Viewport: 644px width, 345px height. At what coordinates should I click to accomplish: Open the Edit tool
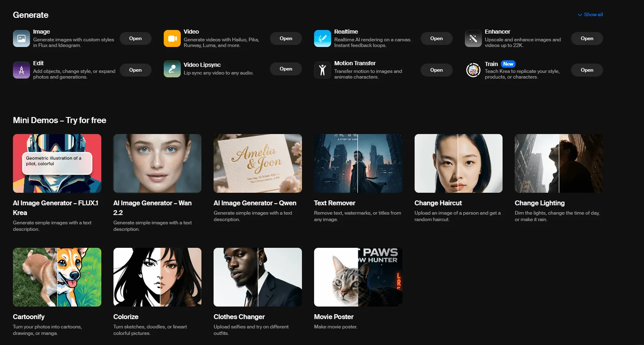point(135,70)
